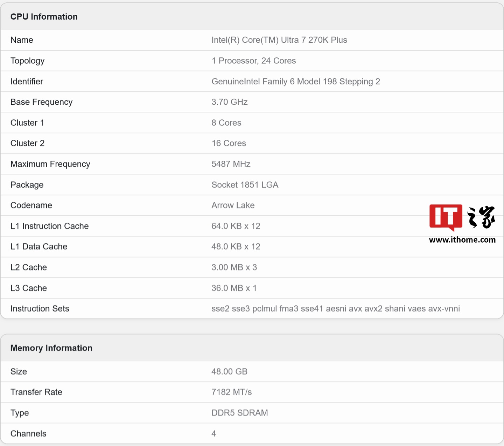The image size is (504, 446).
Task: Click the 'Channels' row label
Action: tap(28, 434)
